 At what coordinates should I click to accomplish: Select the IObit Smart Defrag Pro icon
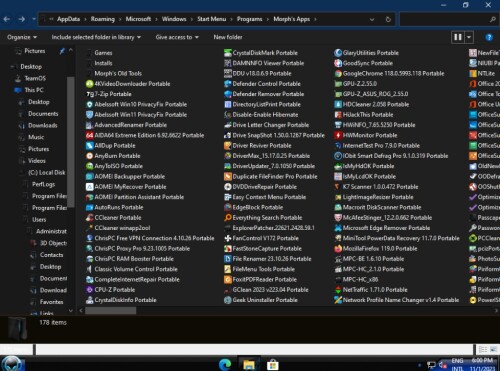click(x=338, y=156)
